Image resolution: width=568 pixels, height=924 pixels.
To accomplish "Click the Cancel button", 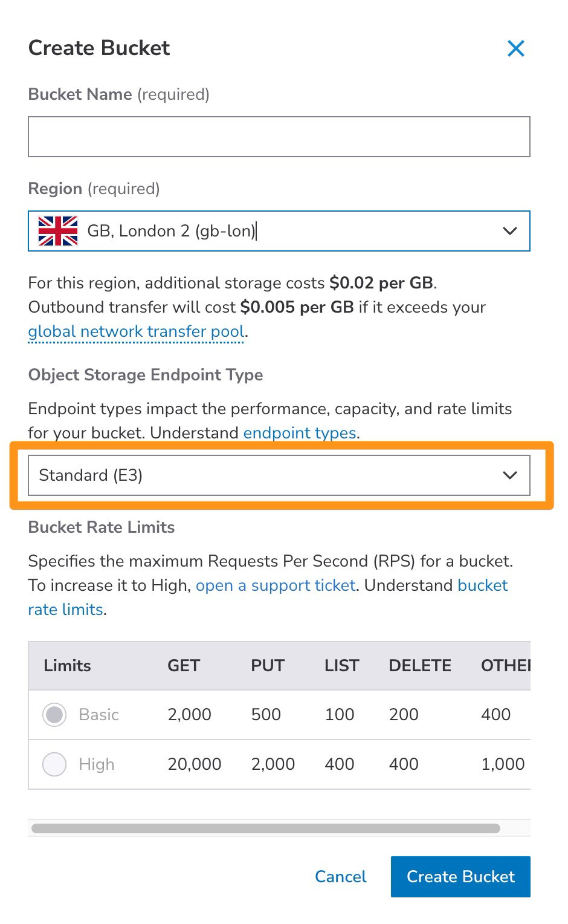I will point(341,877).
